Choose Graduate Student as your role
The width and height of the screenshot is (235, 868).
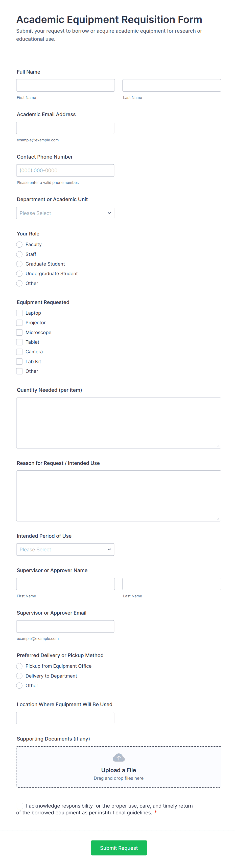pos(19,264)
